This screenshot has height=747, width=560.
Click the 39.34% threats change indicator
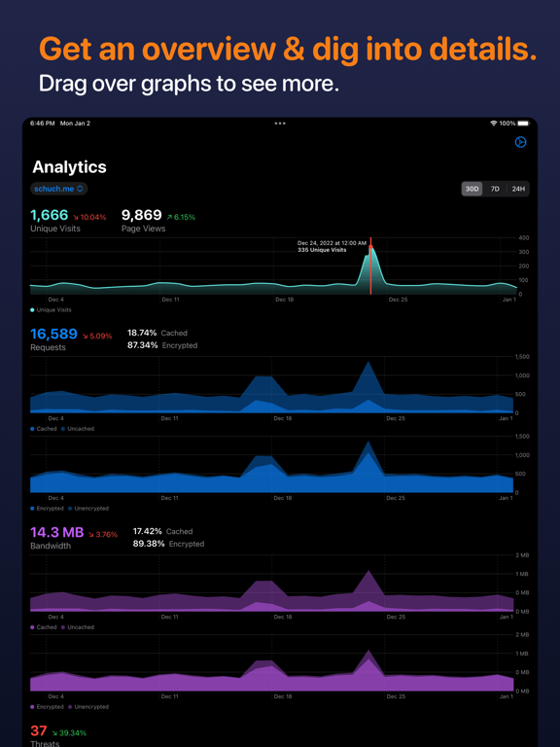[x=69, y=733]
